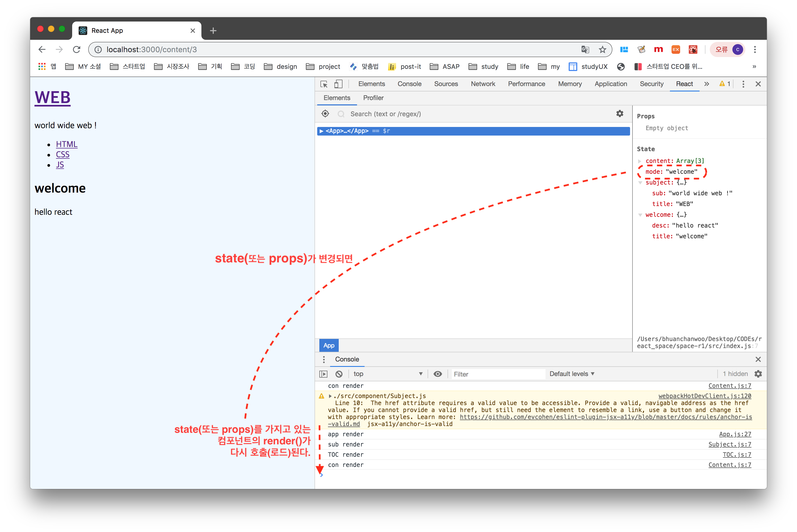Click the Google Translate icon in address bar
797x532 pixels.
(585, 49)
